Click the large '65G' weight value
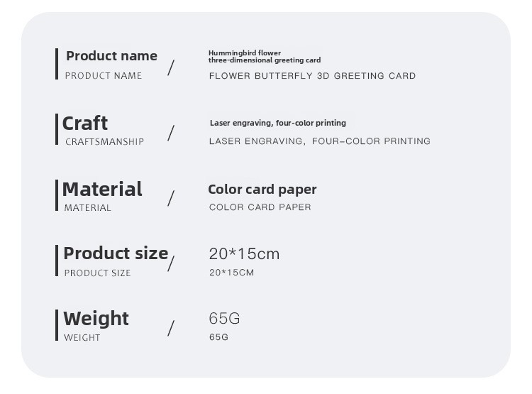This screenshot has width=532, height=394. tap(224, 318)
